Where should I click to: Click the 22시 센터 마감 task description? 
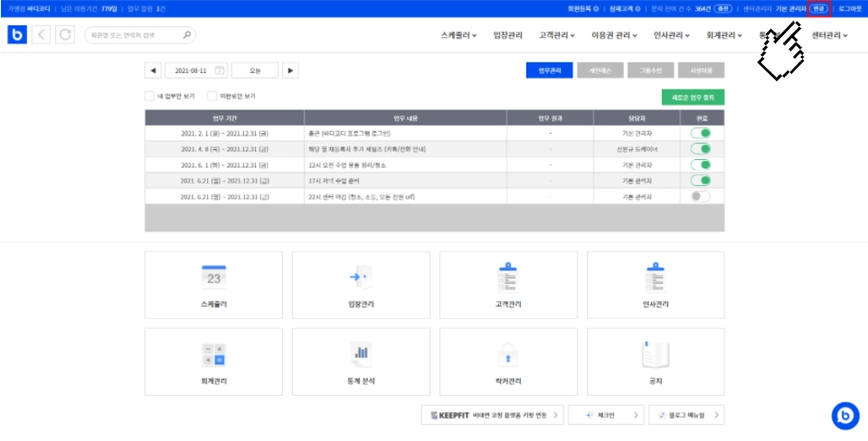362,196
